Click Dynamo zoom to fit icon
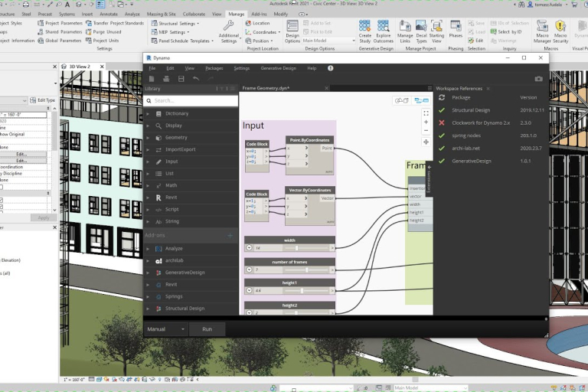 (x=426, y=113)
